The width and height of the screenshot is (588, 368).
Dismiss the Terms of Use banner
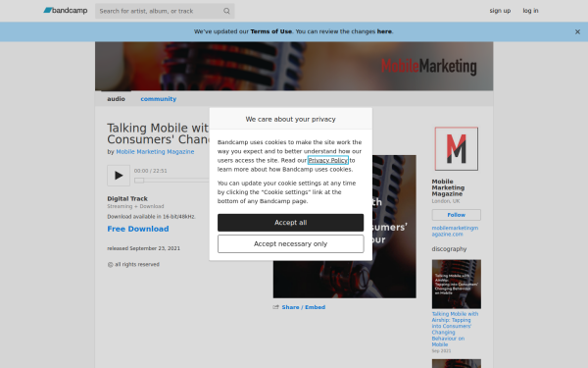[577, 32]
